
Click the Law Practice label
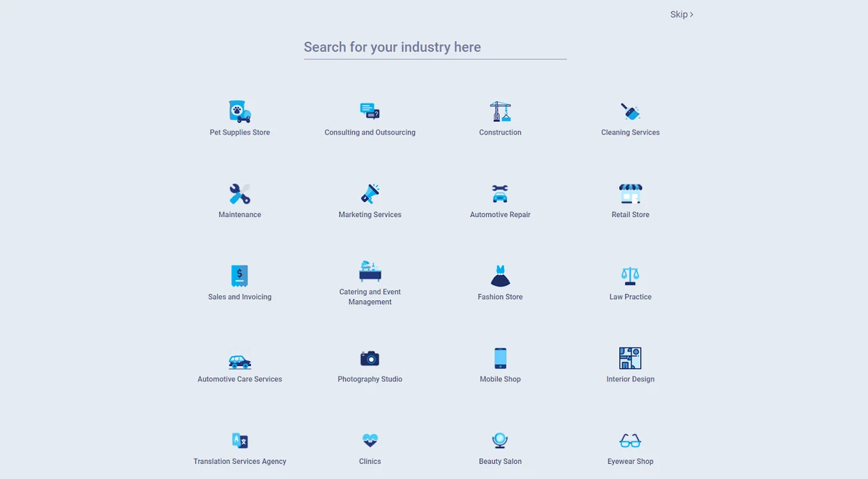(x=631, y=297)
